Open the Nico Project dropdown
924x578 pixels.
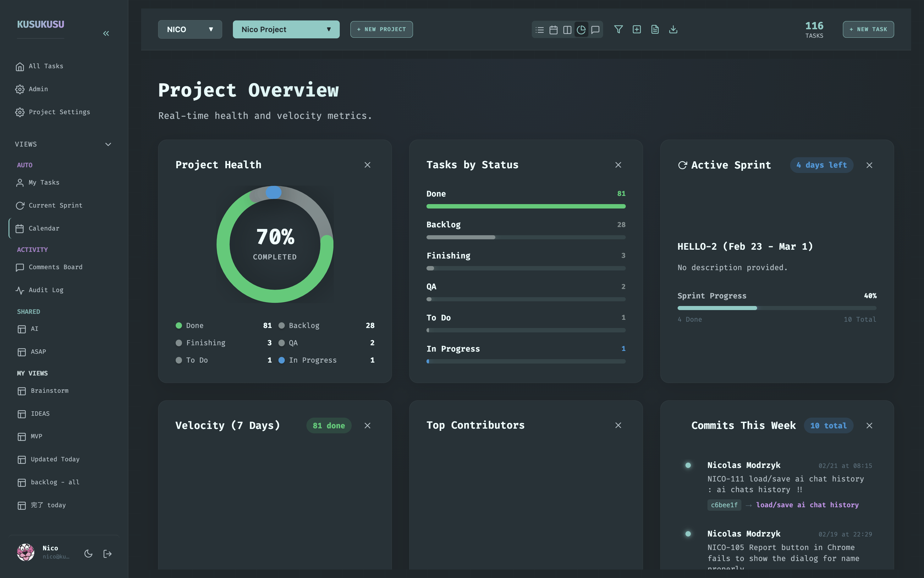click(286, 29)
